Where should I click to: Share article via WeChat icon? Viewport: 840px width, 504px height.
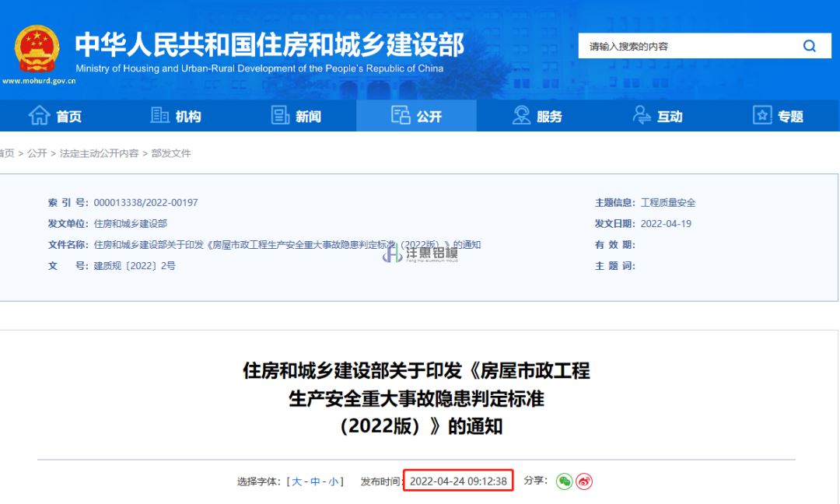pos(565,481)
